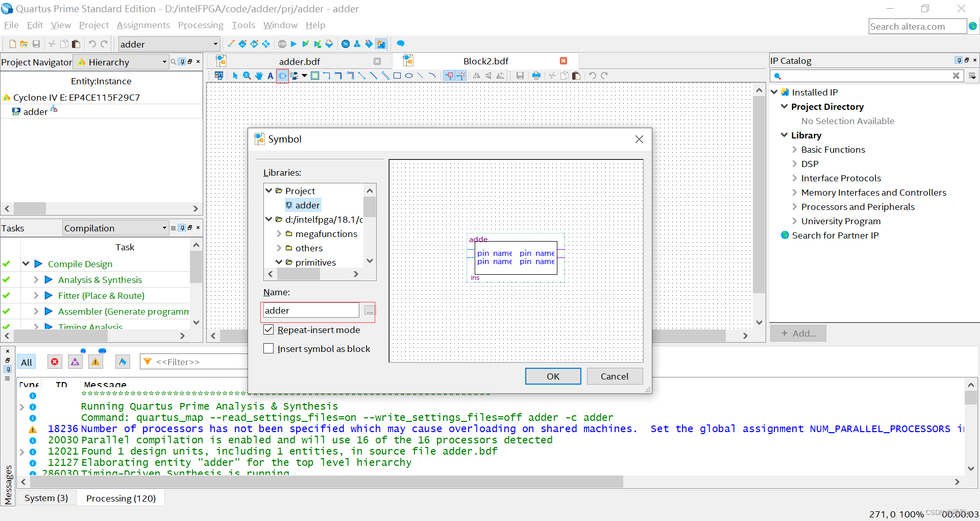Toggle the flagged messages filter button
Viewport: 980px width, 521px height.
point(122,362)
